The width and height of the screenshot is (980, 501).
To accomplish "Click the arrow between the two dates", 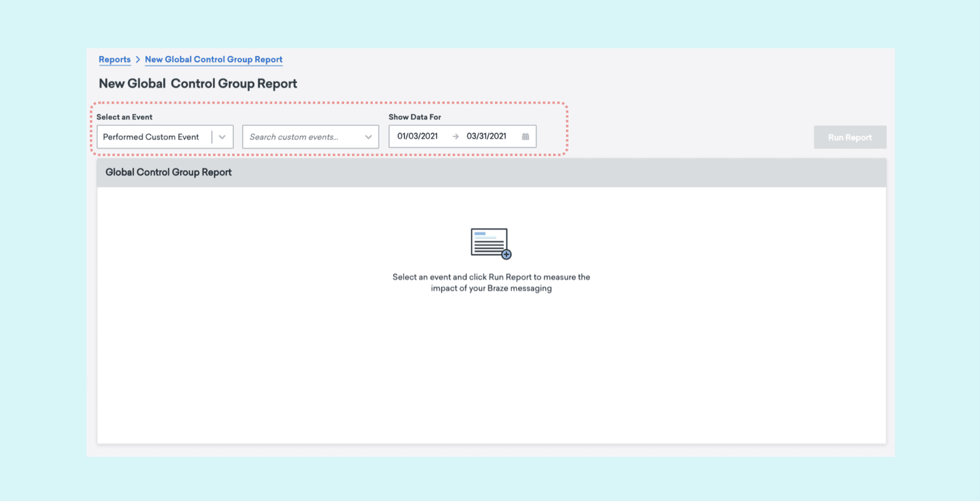I will point(455,136).
